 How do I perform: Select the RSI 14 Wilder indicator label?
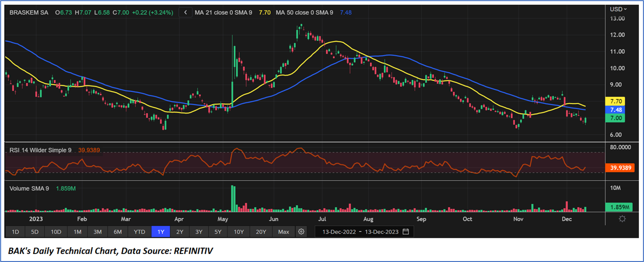[40, 150]
